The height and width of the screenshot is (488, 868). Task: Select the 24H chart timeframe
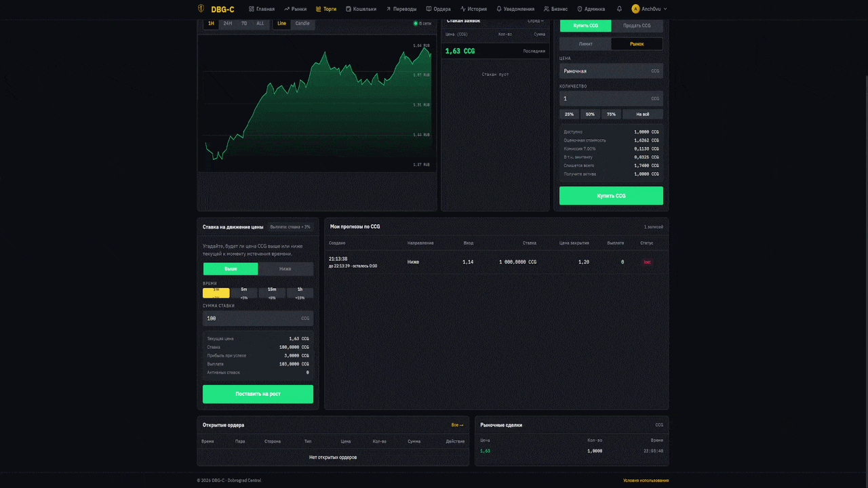tap(228, 24)
